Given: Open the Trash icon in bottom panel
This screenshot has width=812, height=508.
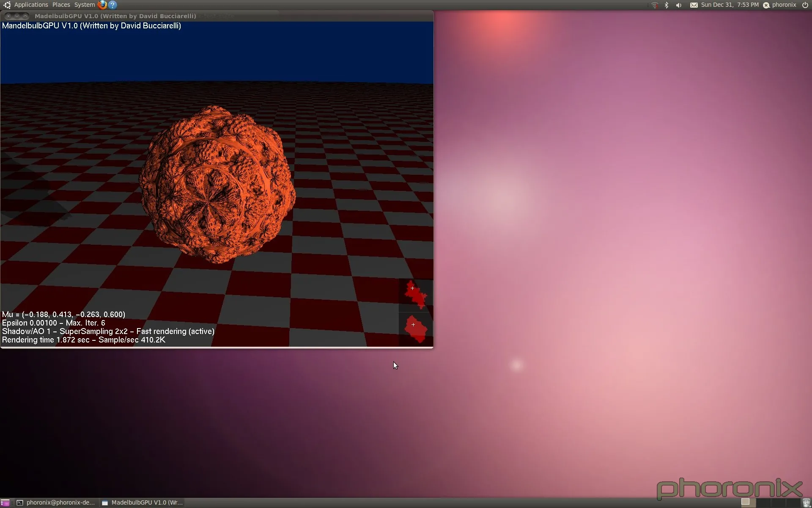Looking at the screenshot, I should (x=807, y=503).
